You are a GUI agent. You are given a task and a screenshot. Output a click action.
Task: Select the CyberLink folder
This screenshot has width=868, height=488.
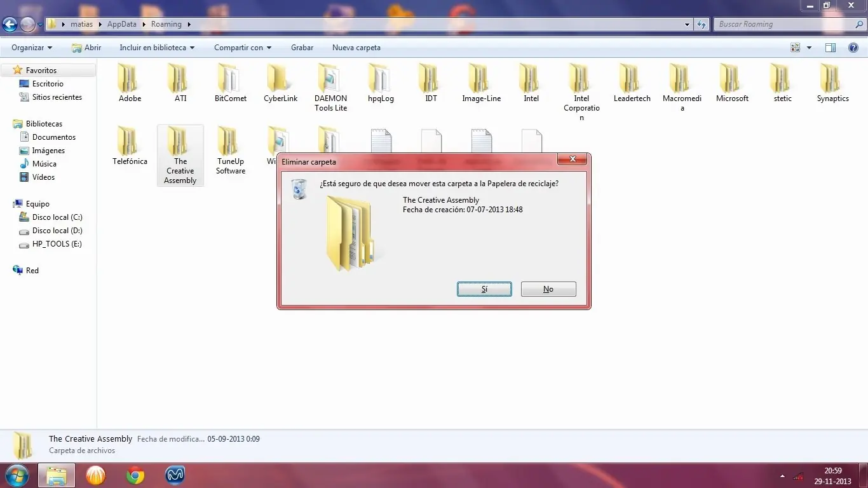281,83
